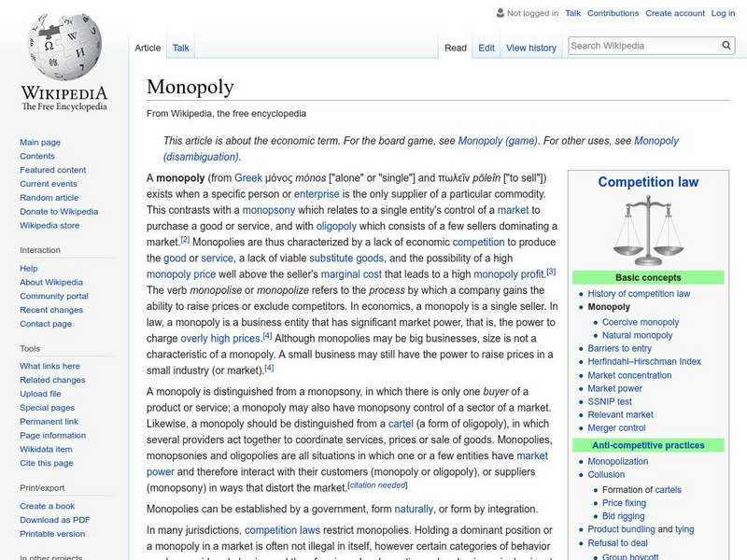Open Special pages
This screenshot has height=560, width=747.
pos(48,408)
